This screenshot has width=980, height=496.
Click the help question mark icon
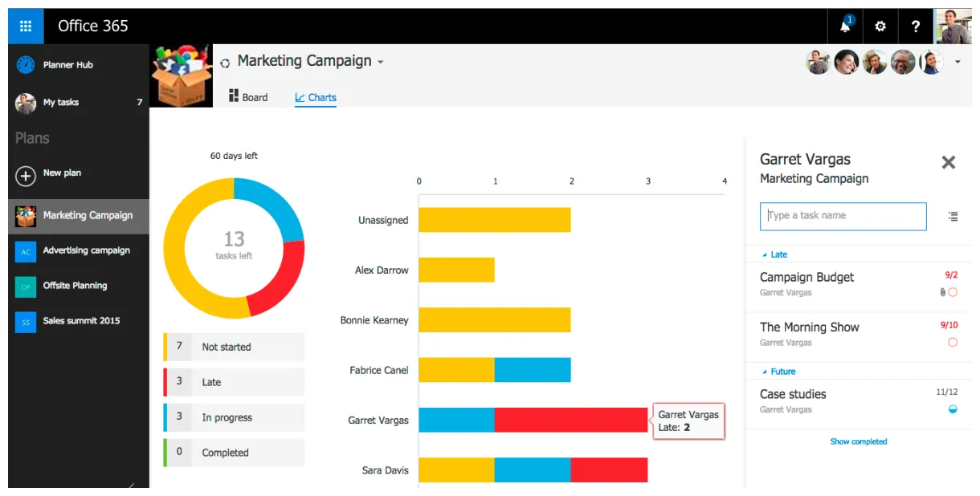pos(915,26)
